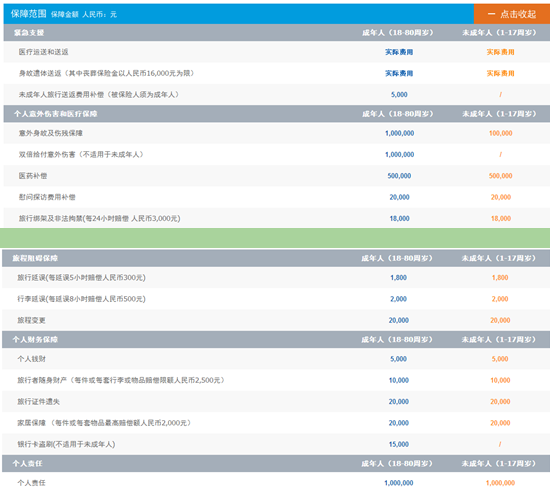This screenshot has height=491, width=550.
Task: Click the 保障范围 title in the blue header
Action: 28,14
